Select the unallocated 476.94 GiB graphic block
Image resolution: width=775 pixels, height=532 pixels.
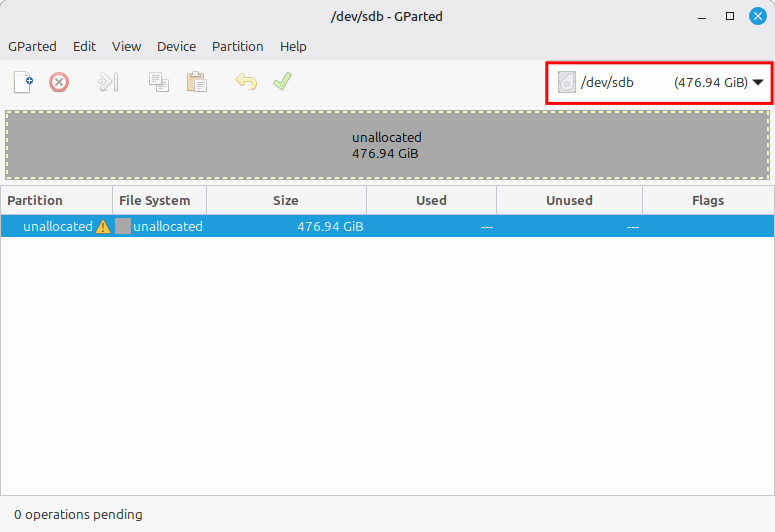387,145
